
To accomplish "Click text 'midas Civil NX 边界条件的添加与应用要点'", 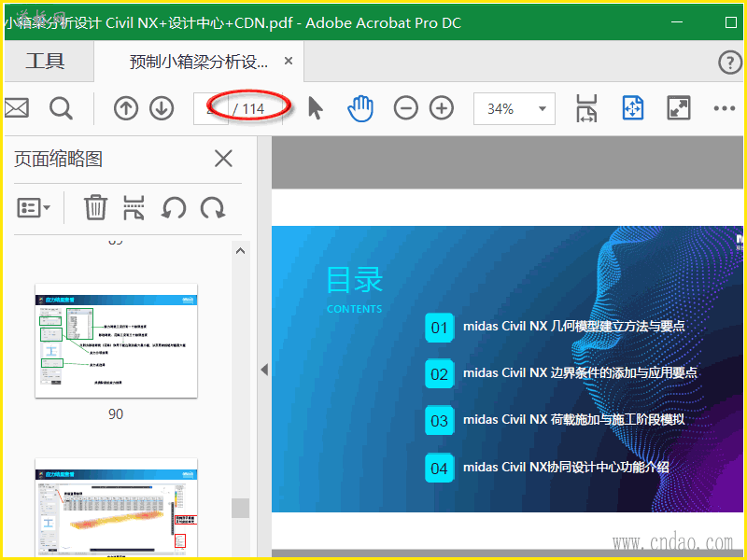I will coord(580,372).
